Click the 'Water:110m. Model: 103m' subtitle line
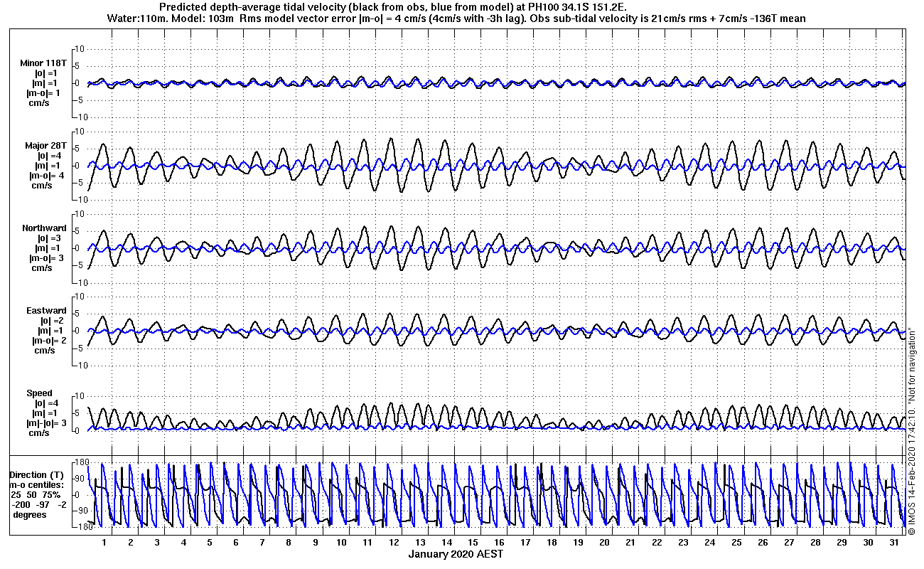This screenshot has width=924, height=569. coord(456,18)
